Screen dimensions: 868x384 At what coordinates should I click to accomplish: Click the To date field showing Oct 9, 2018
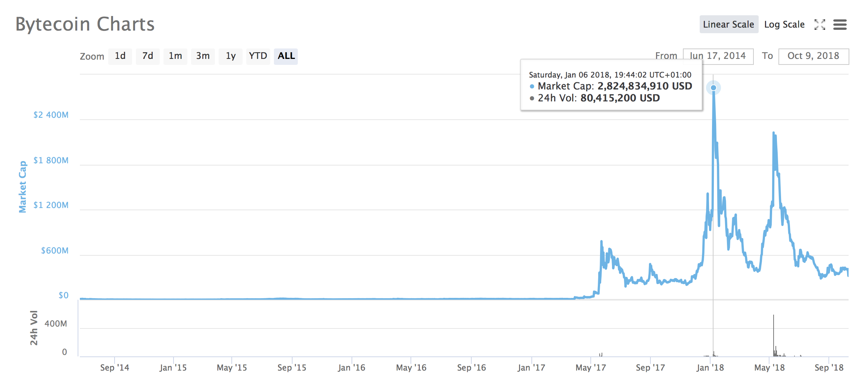click(x=813, y=56)
